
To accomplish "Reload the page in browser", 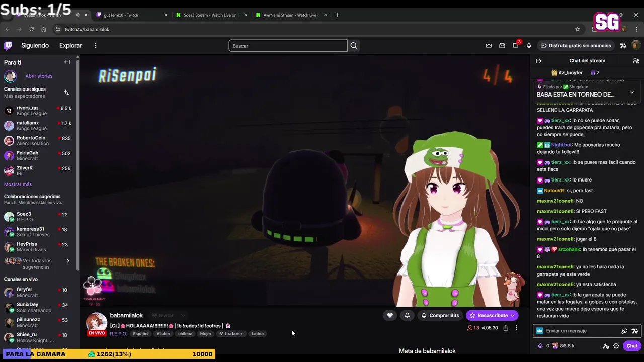I will (31, 29).
